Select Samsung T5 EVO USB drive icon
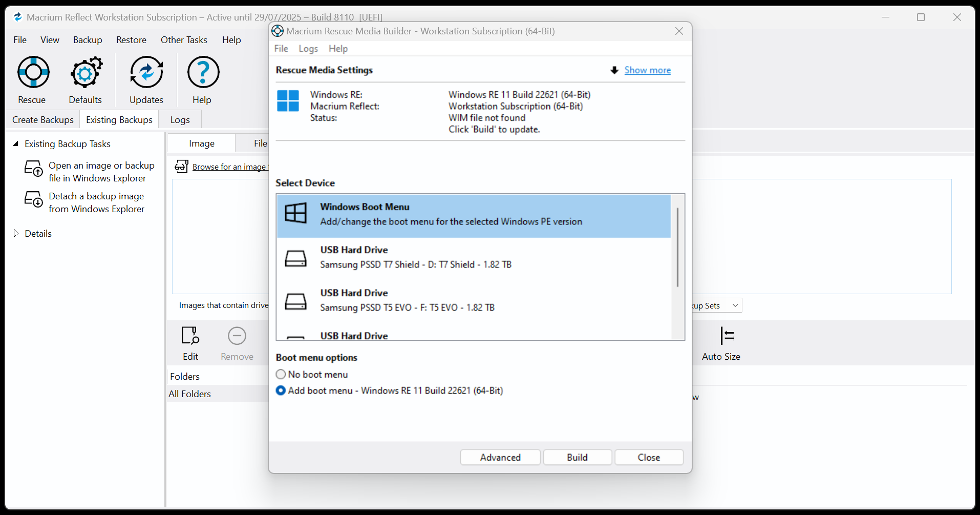The width and height of the screenshot is (980, 515). [295, 301]
